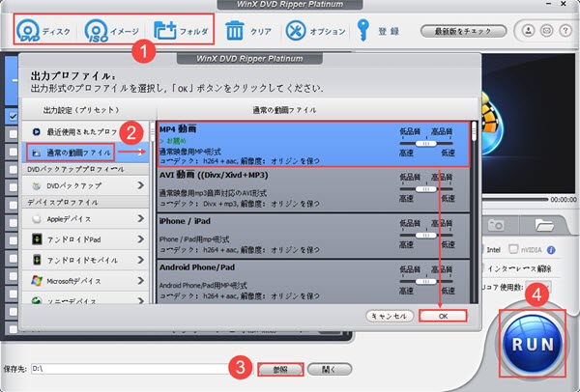
Task: Expand the アンドロイドPad category arrow
Action: coord(140,239)
